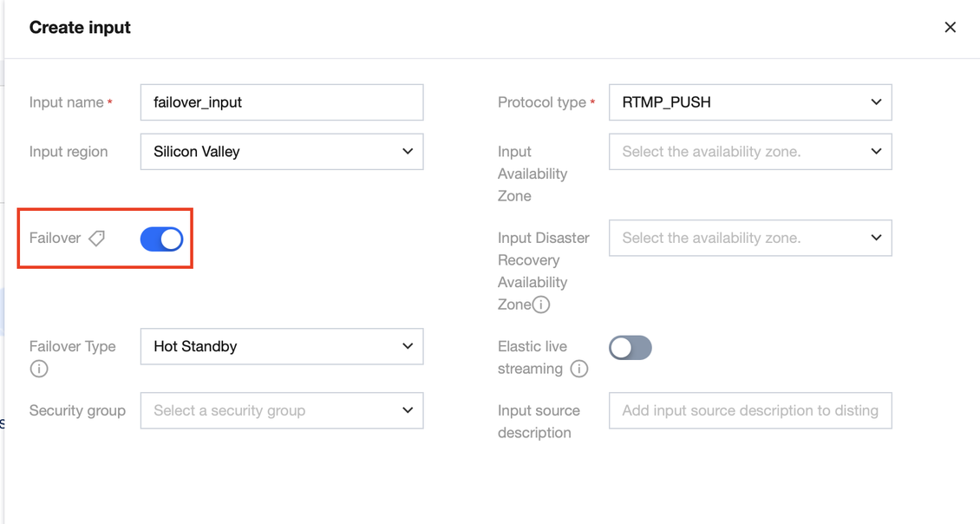This screenshot has width=980, height=524.
Task: Click the Input source description label
Action: (x=539, y=422)
